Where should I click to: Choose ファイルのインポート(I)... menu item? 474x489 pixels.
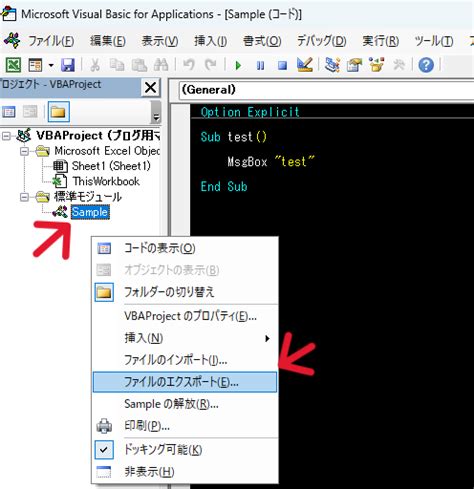coord(185,360)
